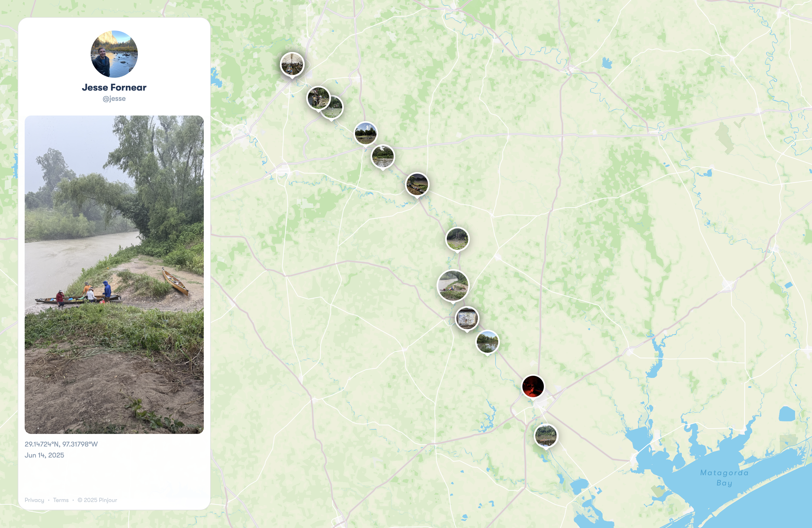Select the gray signboard photo pin
The width and height of the screenshot is (812, 528).
pos(467,318)
